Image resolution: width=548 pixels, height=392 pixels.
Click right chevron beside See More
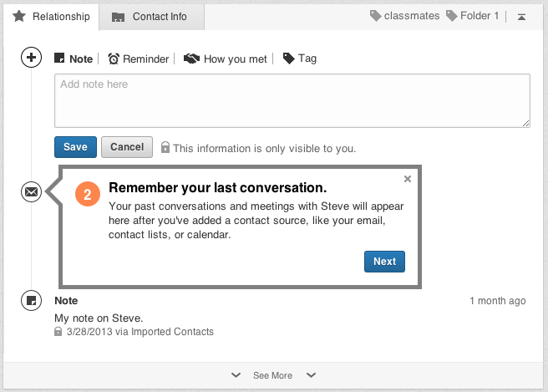point(311,375)
